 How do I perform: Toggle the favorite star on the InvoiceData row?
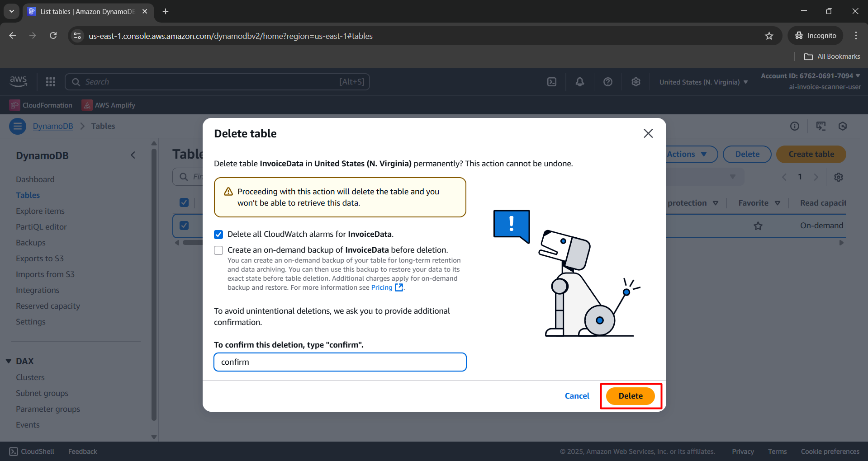point(758,226)
